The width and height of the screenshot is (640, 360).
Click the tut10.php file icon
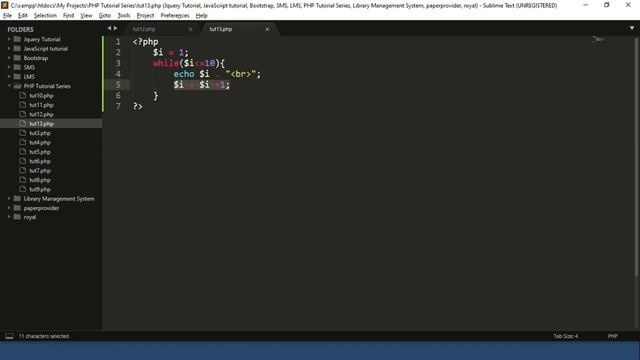(22, 95)
